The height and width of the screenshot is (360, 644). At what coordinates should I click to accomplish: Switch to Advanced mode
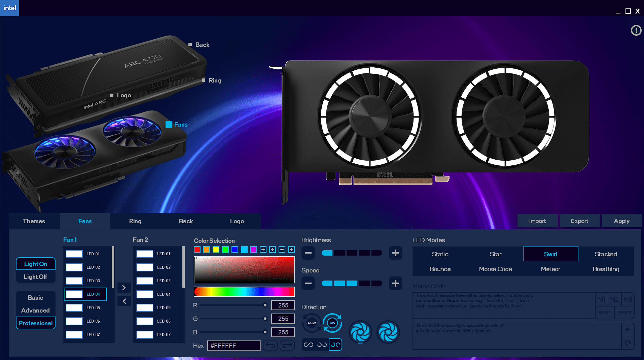pyautogui.click(x=36, y=310)
